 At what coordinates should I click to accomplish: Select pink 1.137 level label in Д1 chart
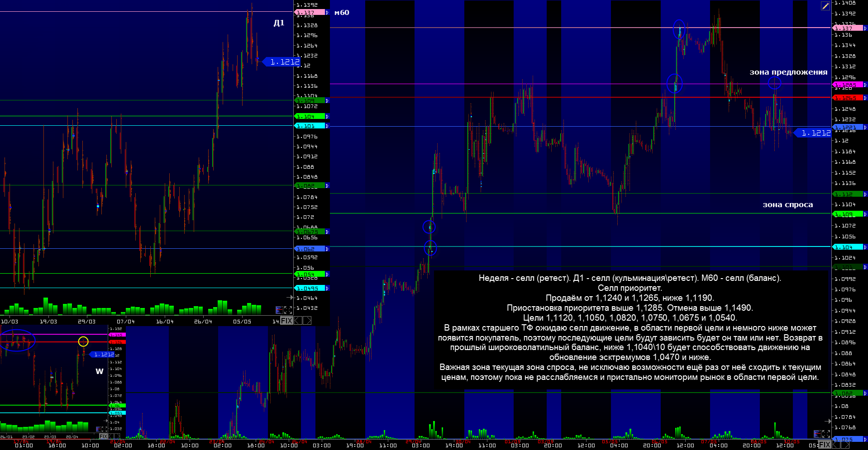click(309, 13)
